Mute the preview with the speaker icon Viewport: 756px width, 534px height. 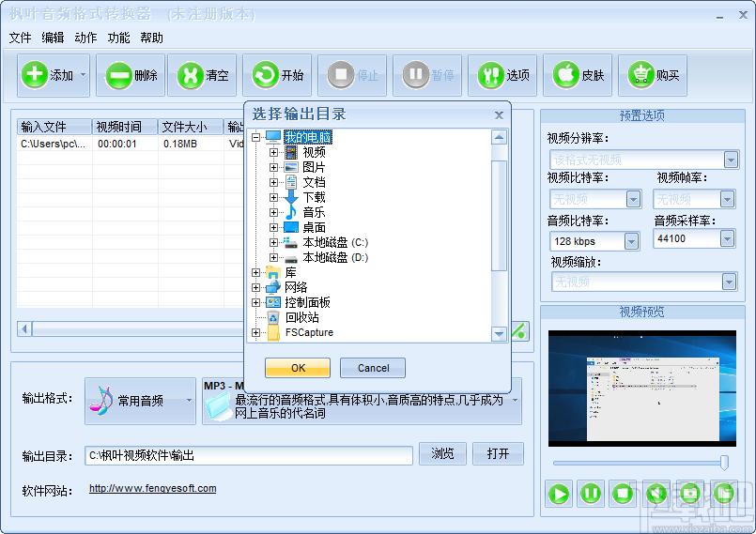pos(656,494)
